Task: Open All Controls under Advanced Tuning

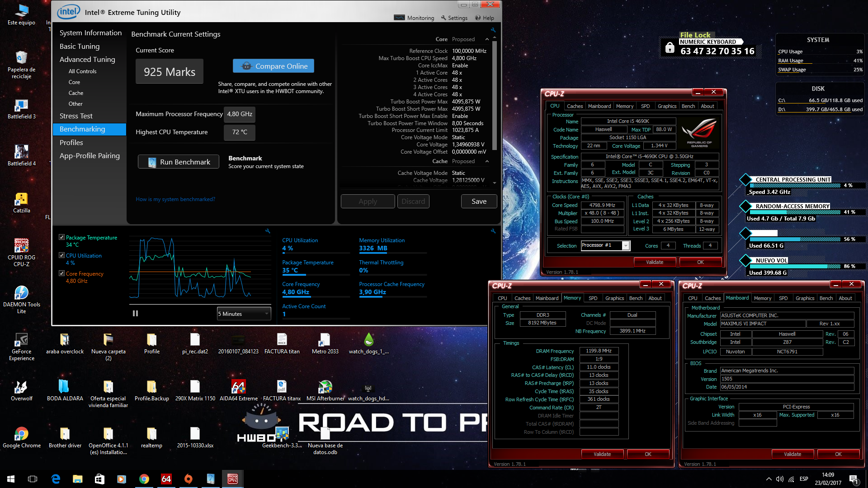Action: [x=82, y=71]
